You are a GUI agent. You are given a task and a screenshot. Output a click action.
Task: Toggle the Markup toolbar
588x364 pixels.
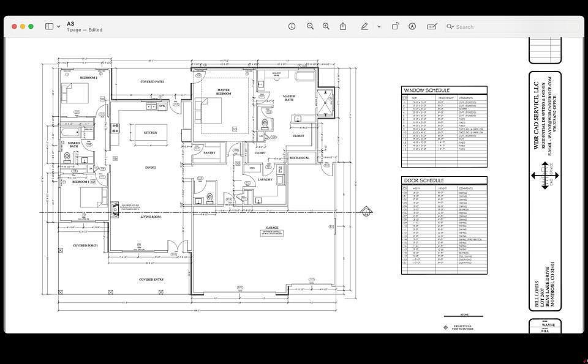412,26
